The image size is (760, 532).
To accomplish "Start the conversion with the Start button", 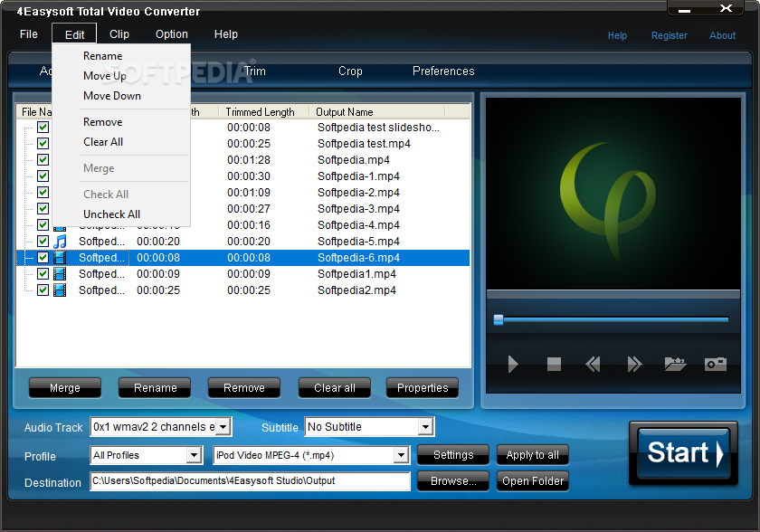I will point(683,453).
